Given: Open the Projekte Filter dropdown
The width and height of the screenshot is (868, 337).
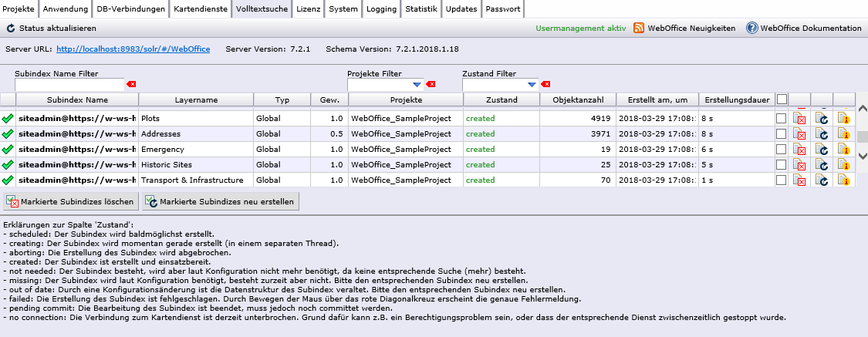Looking at the screenshot, I should coord(417,85).
